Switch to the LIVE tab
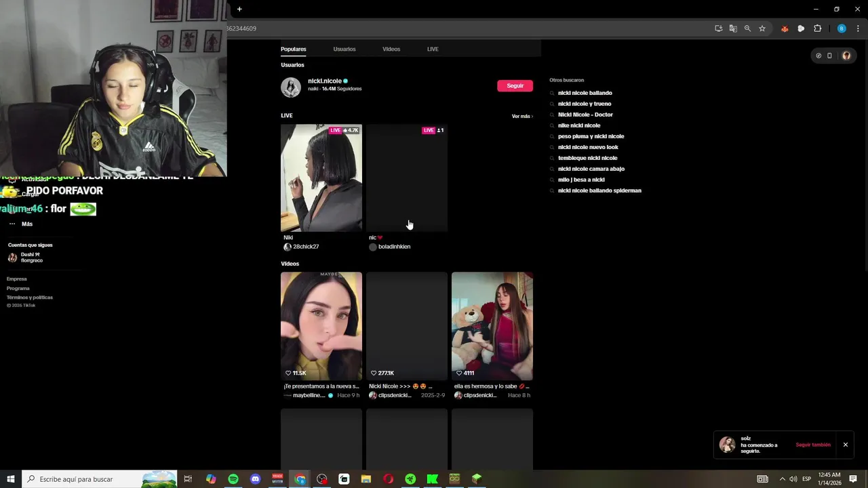 433,49
